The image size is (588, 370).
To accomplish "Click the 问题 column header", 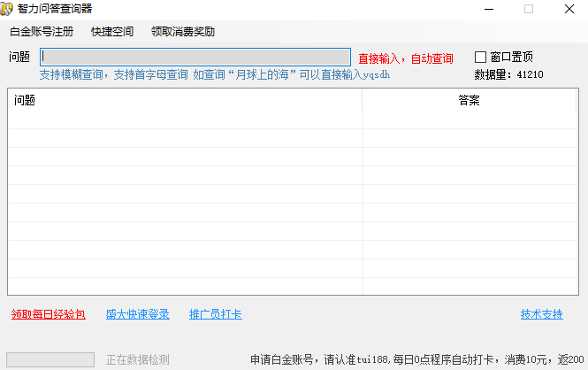I will 186,100.
